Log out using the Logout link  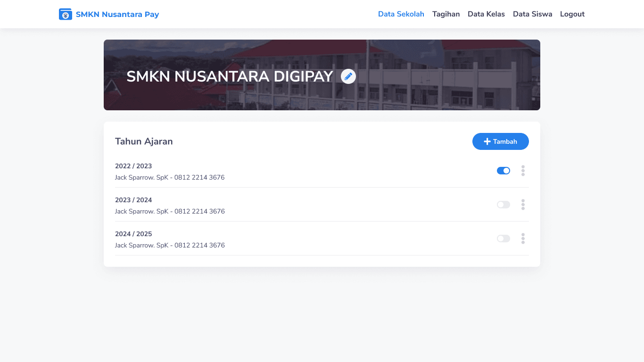[x=572, y=14]
